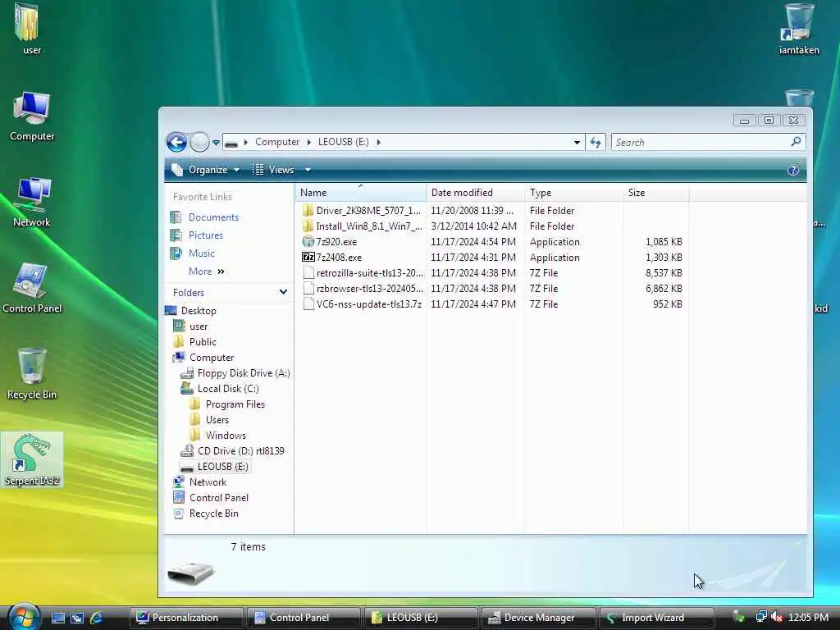Screen dimensions: 840x630
Task: Select the Network desktop icon
Action: 32,195
